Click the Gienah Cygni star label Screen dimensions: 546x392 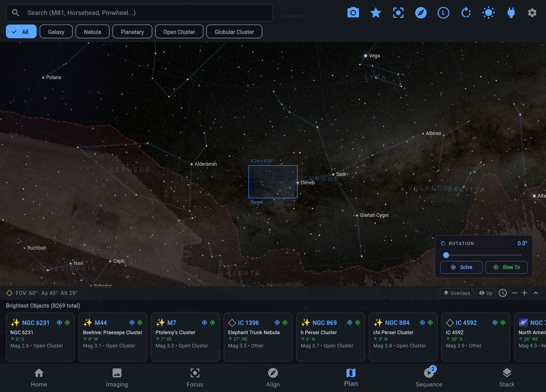click(374, 215)
